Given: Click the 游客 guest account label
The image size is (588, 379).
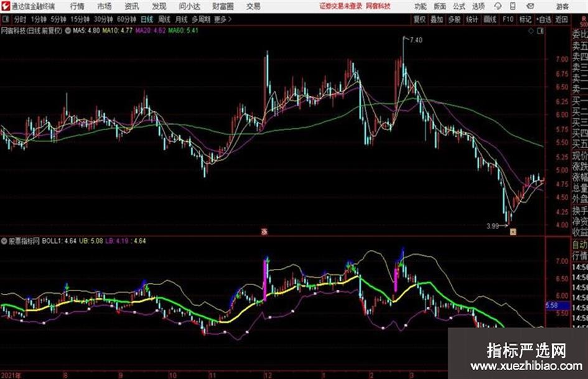Looking at the screenshot, I should coord(562,6).
